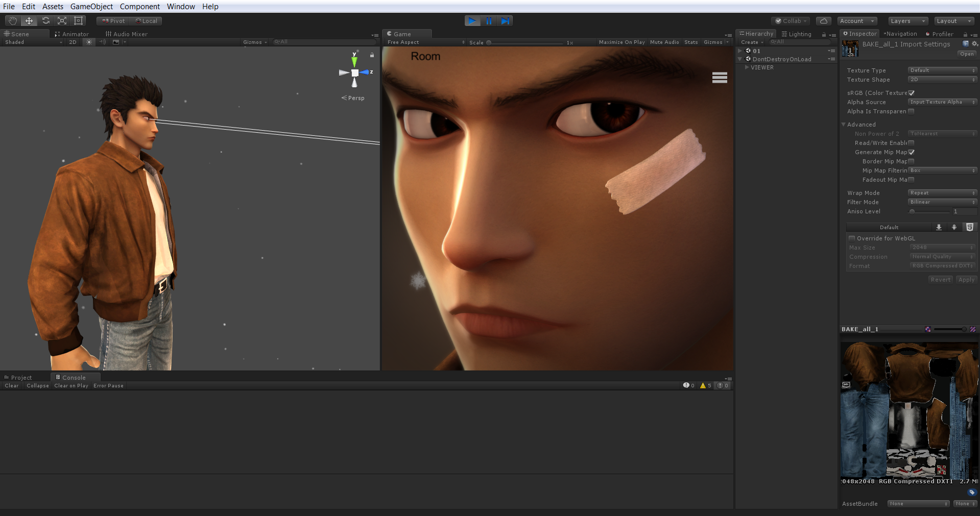Click the Game view Scale slider
This screenshot has width=980, height=516.
pos(526,43)
